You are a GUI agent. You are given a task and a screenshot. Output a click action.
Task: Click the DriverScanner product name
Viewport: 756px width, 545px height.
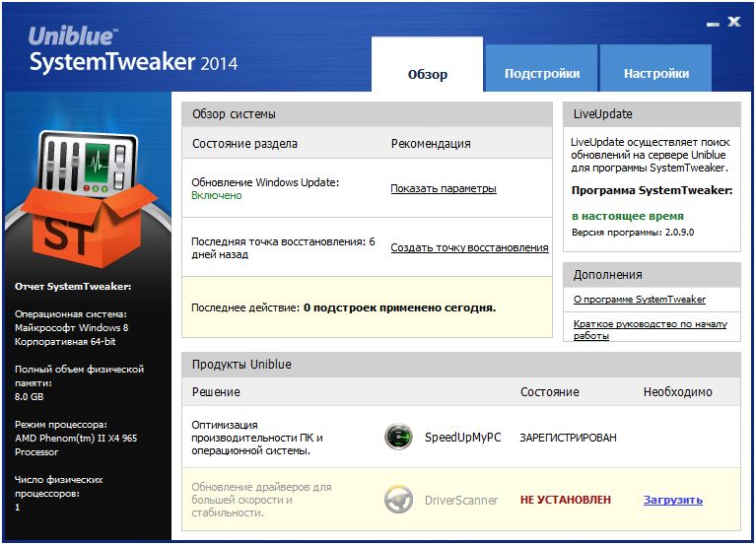pos(461,501)
